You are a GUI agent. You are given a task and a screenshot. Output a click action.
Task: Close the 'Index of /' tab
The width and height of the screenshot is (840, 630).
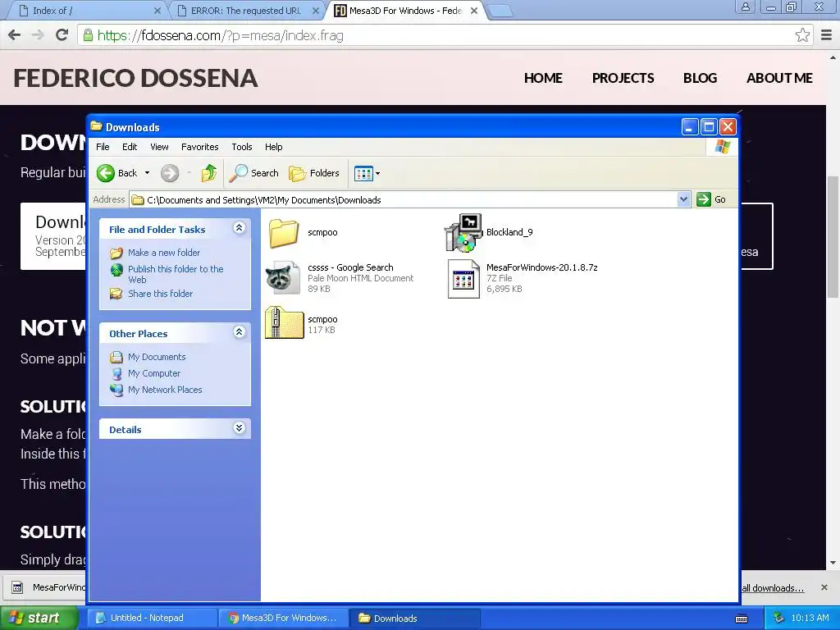point(157,11)
